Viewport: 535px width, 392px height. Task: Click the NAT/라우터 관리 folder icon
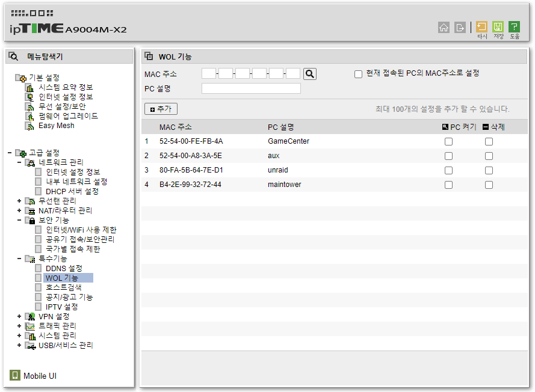point(30,210)
